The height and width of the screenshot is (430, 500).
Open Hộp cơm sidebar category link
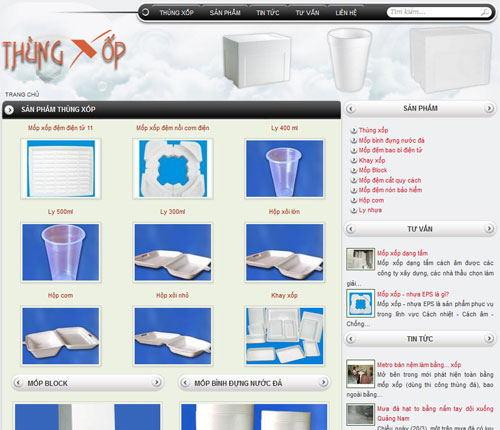(x=371, y=200)
